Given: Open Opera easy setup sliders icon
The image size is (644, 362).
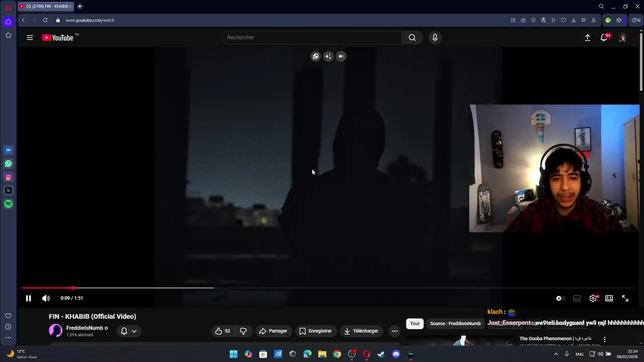Looking at the screenshot, I should pos(584,20).
